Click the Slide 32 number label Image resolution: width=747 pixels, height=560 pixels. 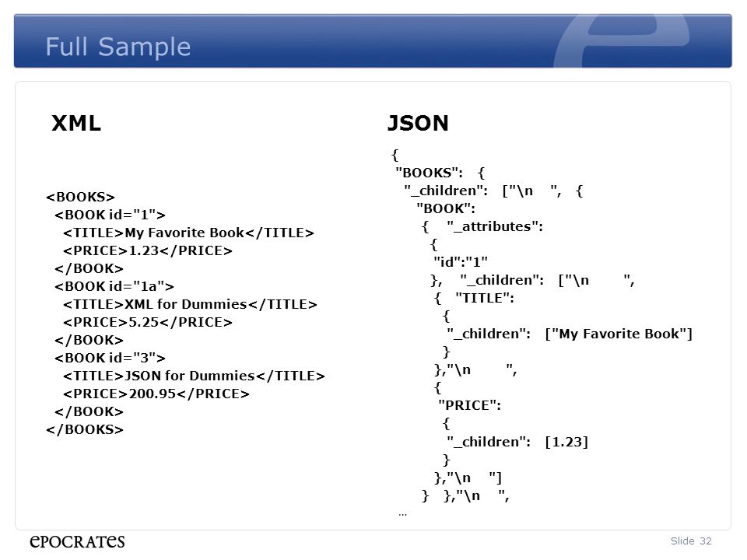[x=691, y=541]
